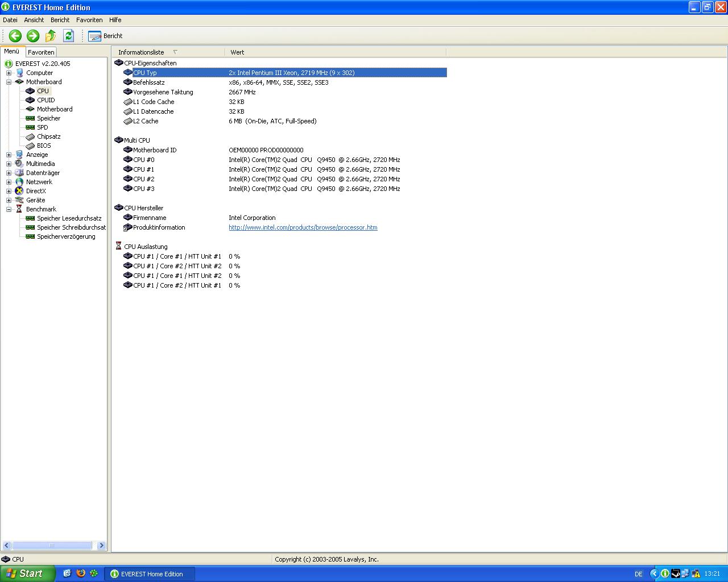This screenshot has height=582, width=728.
Task: Expand hidden system tray icons arrow
Action: click(654, 574)
